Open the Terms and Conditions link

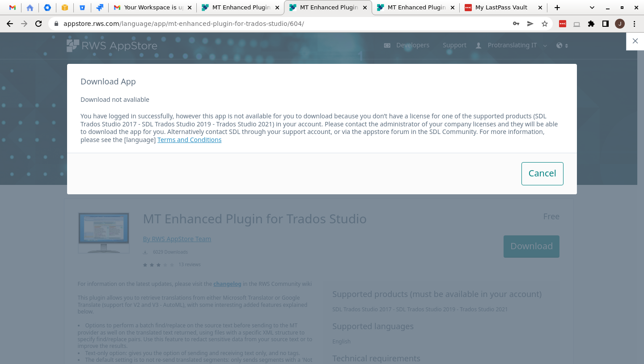[189, 140]
